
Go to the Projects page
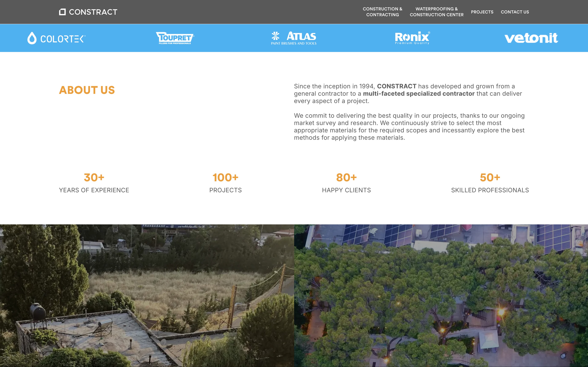[x=482, y=12]
